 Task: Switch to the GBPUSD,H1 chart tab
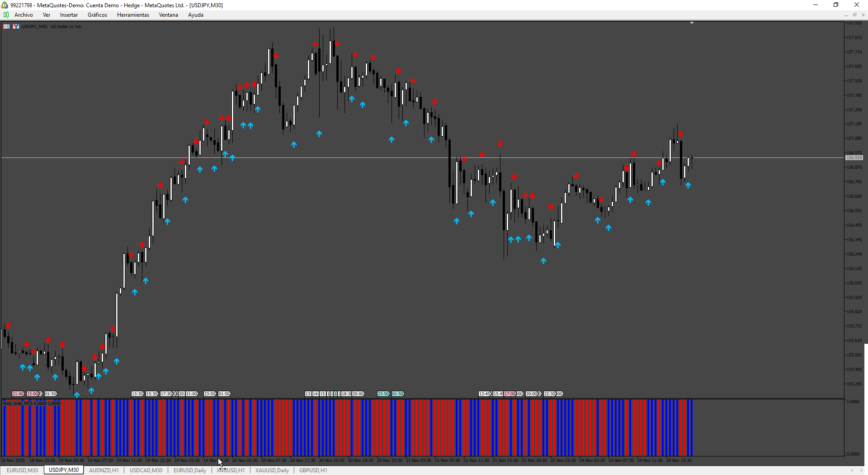[313, 470]
